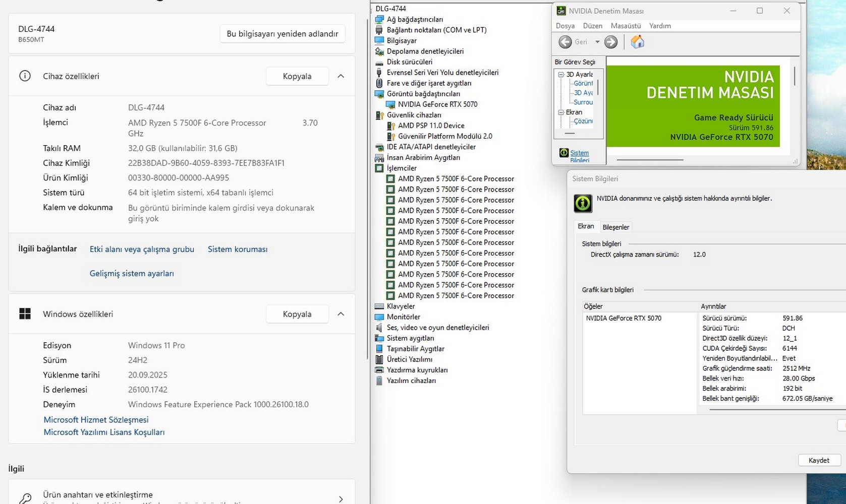The height and width of the screenshot is (504, 846).
Task: Select the Klavyeler category in device list
Action: (x=401, y=306)
